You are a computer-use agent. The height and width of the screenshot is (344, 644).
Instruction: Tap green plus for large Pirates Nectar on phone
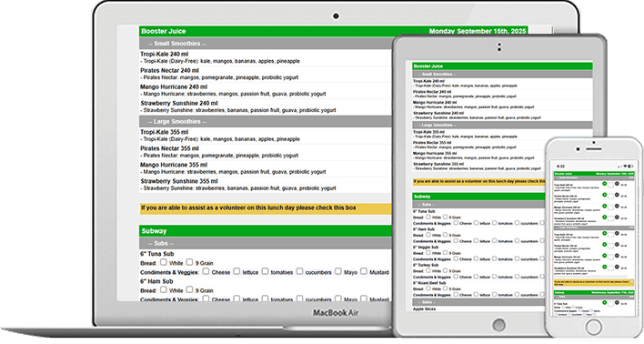pos(605,244)
